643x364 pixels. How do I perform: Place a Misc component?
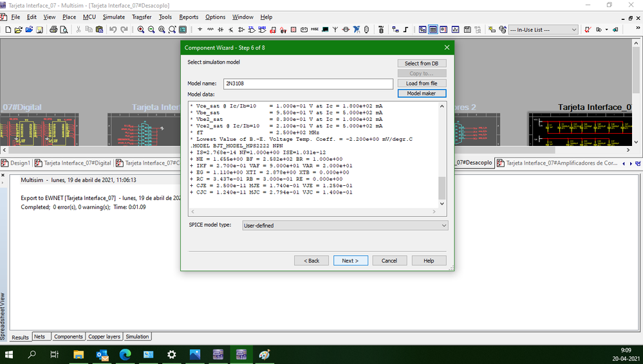pos(315,30)
